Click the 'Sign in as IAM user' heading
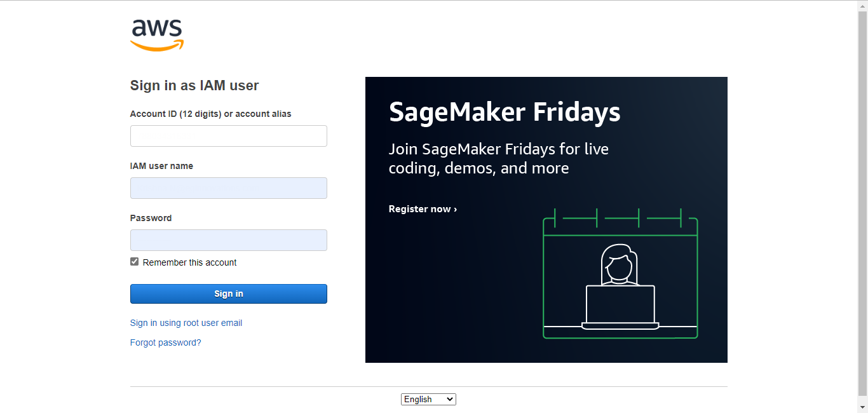The width and height of the screenshot is (868, 413). coord(194,86)
